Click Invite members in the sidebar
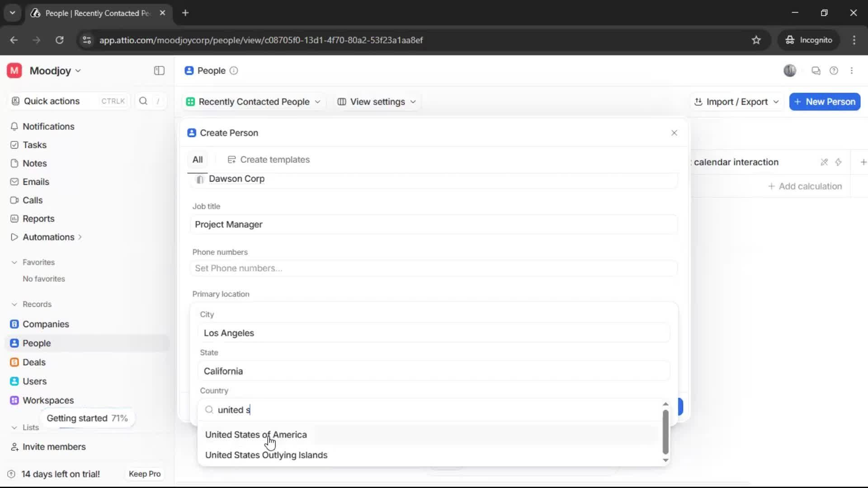The width and height of the screenshot is (868, 488). coord(53,447)
